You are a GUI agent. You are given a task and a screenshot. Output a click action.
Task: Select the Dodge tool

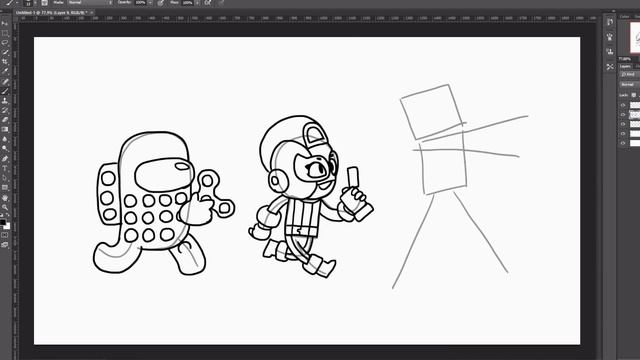point(5,149)
